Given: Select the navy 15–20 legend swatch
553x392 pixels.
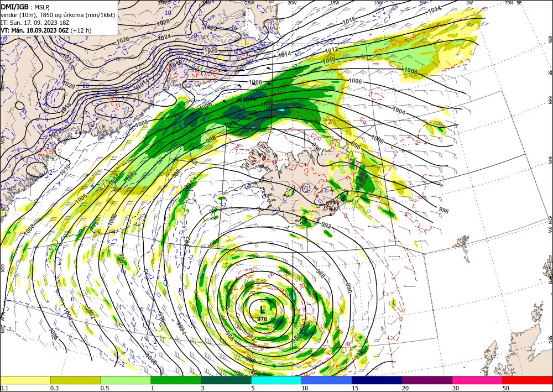Looking at the screenshot, I should (x=377, y=380).
